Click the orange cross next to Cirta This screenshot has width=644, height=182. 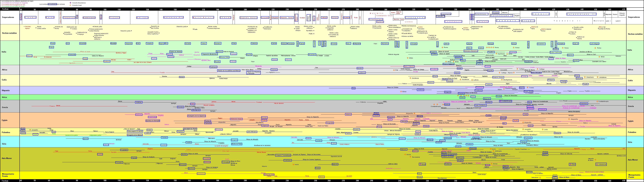394,70
